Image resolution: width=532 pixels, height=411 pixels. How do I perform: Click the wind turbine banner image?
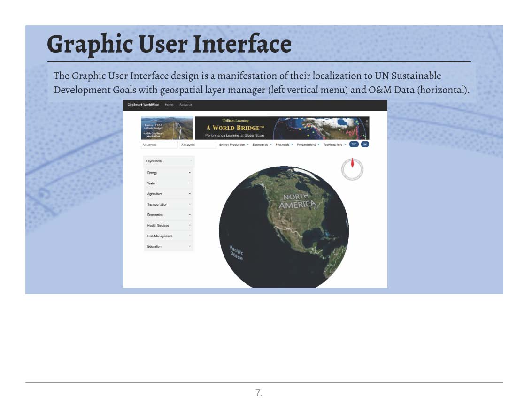pyautogui.click(x=167, y=128)
